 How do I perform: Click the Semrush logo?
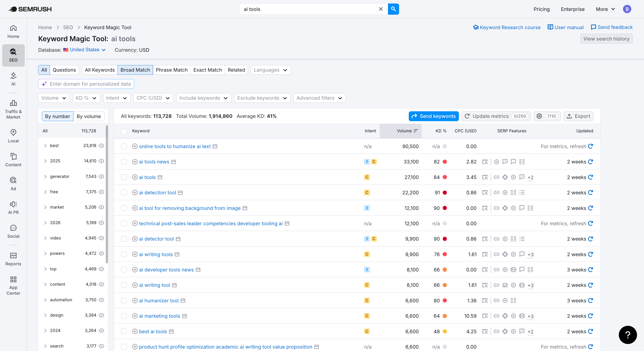[x=30, y=9]
